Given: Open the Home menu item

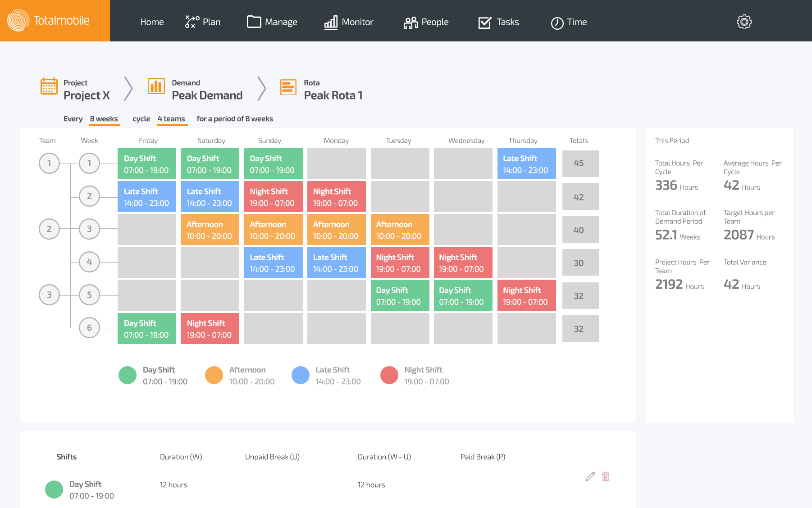Looking at the screenshot, I should coord(152,22).
